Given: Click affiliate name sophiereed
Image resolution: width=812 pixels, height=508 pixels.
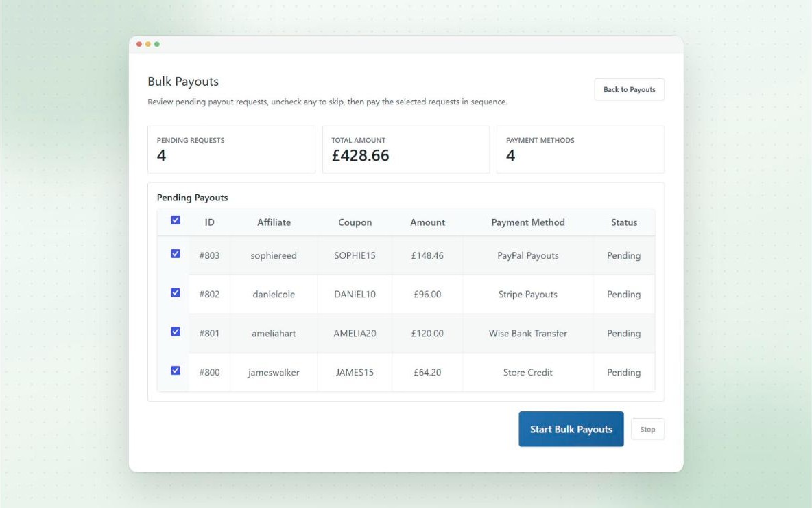Looking at the screenshot, I should (x=274, y=255).
